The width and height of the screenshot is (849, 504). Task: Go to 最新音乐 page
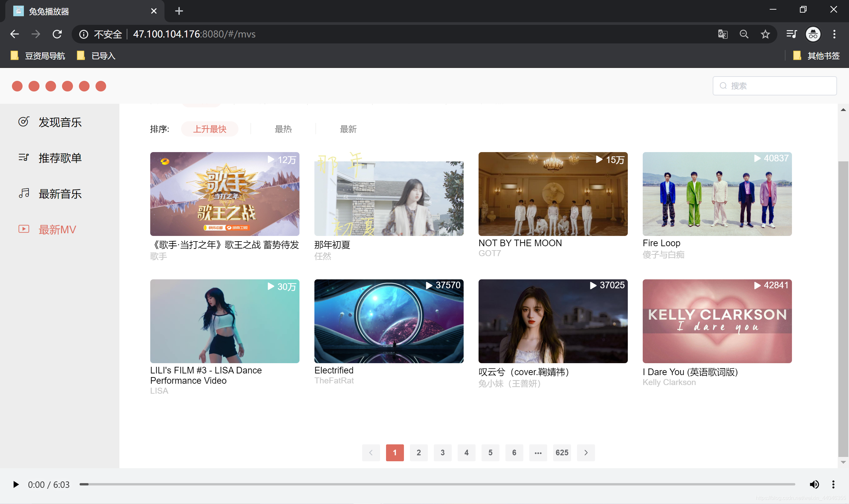click(x=60, y=194)
